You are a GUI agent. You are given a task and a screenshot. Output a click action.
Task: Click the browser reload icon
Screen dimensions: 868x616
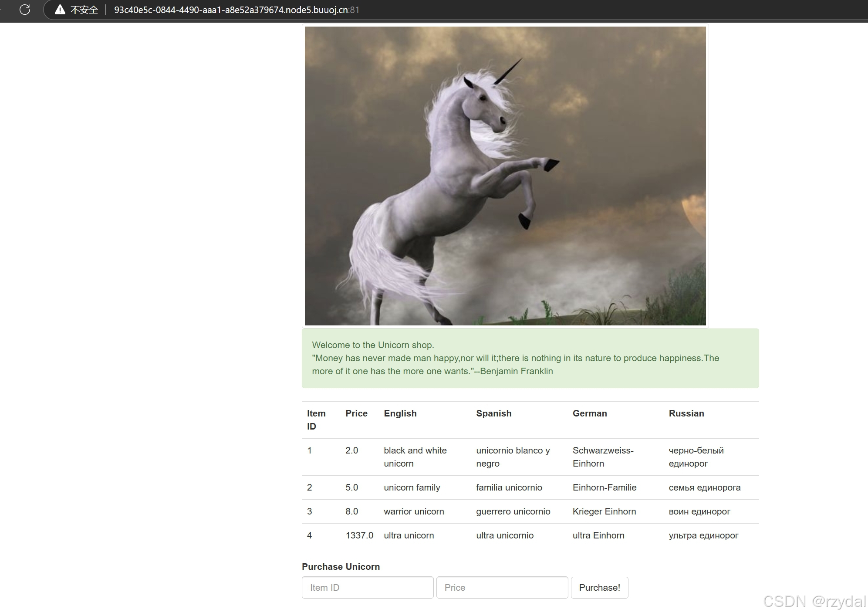click(25, 10)
